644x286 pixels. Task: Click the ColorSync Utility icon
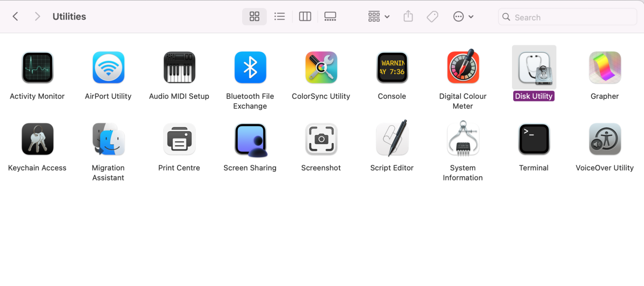tap(321, 67)
